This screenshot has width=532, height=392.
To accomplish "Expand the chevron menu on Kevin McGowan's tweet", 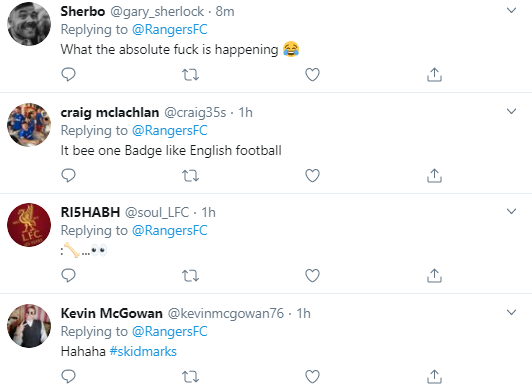I will point(511,312).
